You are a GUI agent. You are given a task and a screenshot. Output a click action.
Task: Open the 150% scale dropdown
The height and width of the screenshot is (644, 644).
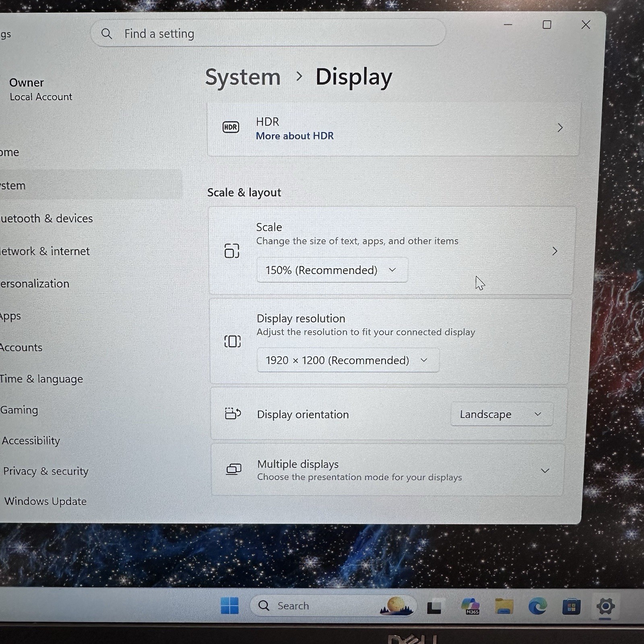332,270
